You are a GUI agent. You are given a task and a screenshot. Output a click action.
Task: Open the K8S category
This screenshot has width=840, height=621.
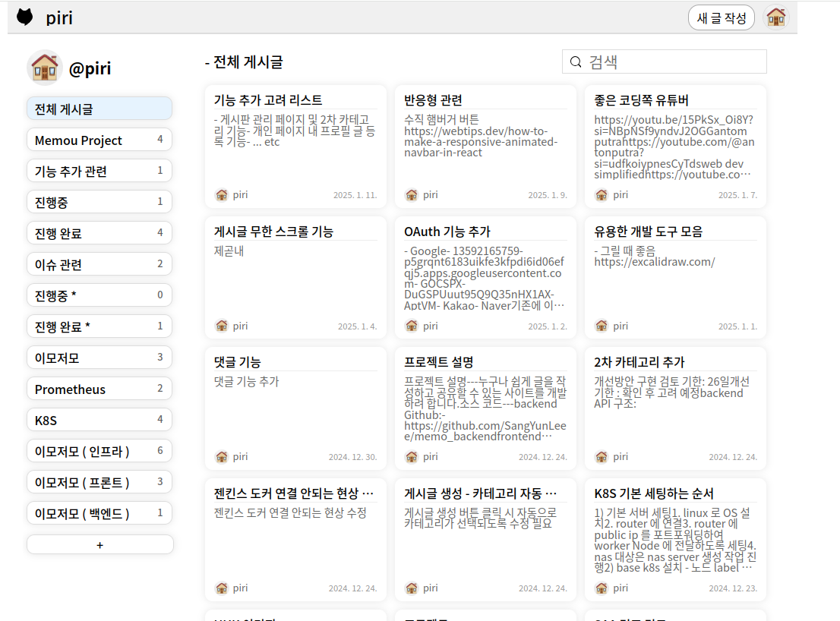point(99,420)
